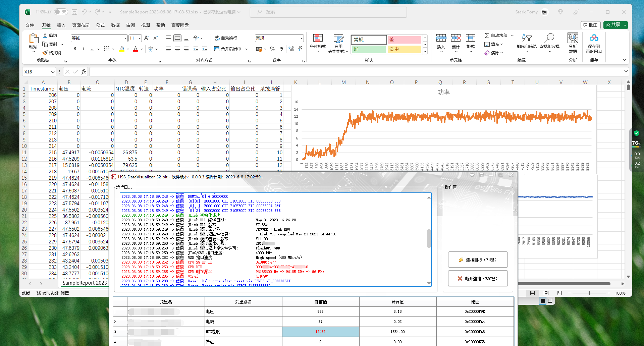
Task: Click the 粘贴 paste icon
Action: [33, 39]
